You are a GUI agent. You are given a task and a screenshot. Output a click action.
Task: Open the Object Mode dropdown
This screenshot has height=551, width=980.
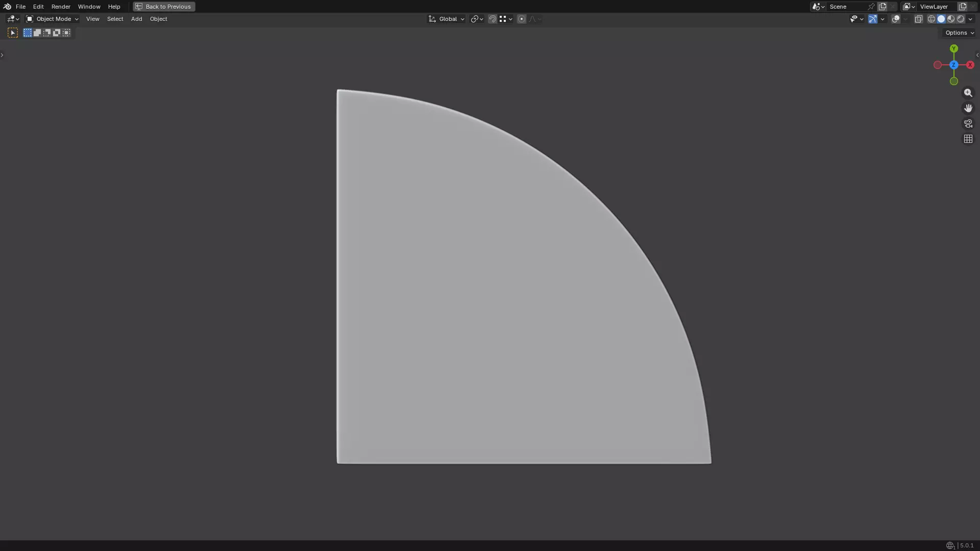(x=52, y=19)
